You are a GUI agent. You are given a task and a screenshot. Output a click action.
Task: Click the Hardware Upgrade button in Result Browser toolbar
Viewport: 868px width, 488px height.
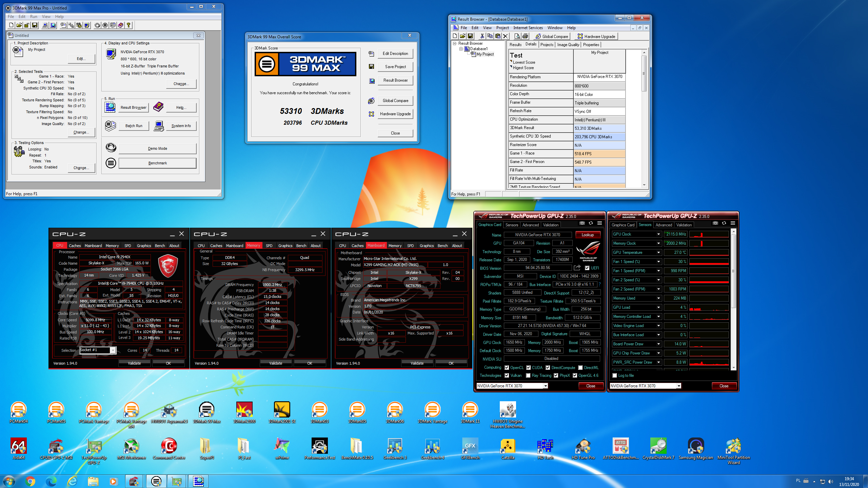tap(596, 36)
